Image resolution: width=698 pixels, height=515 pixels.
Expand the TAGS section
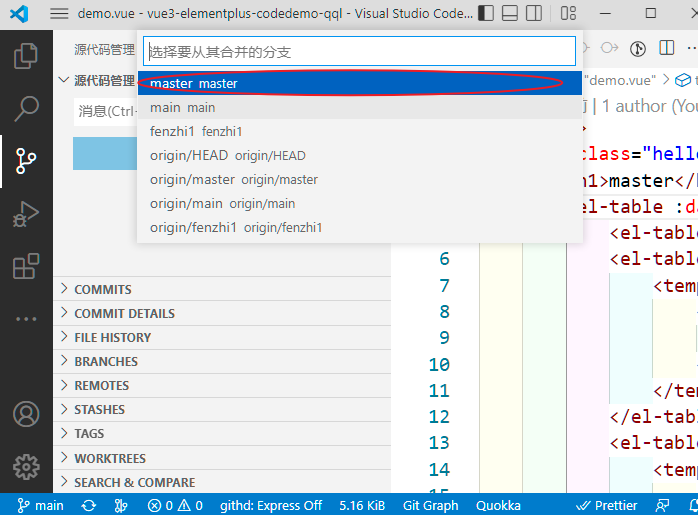tap(222, 434)
